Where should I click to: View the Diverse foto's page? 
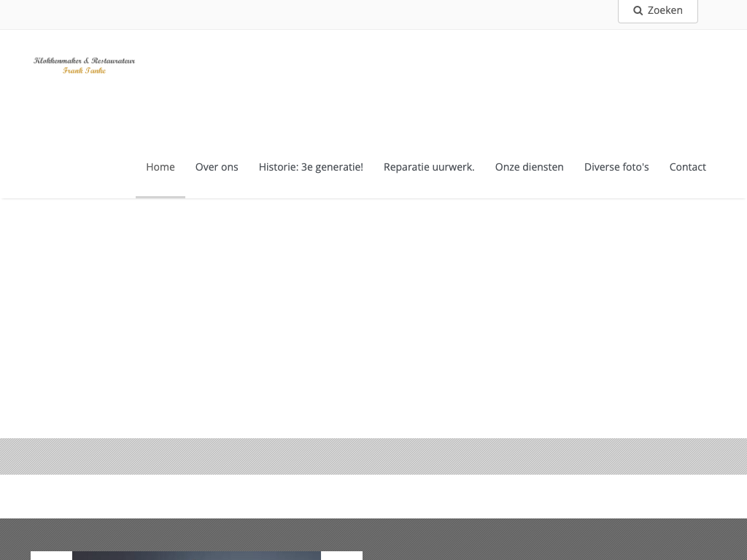[x=616, y=167]
